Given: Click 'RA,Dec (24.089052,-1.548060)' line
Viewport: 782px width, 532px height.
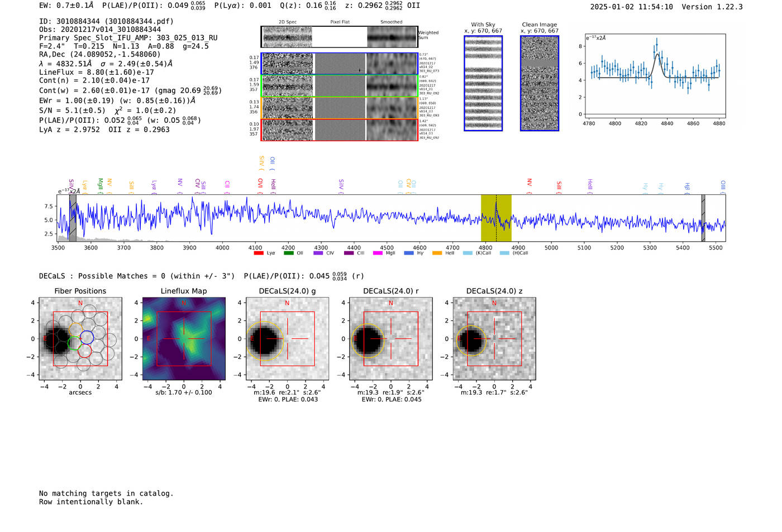Looking at the screenshot, I should point(100,55).
